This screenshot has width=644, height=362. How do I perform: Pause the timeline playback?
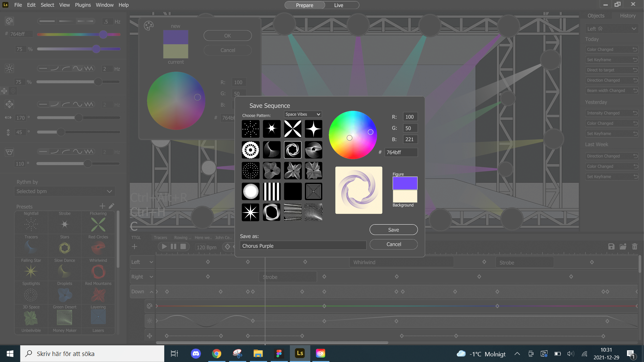[x=174, y=247]
